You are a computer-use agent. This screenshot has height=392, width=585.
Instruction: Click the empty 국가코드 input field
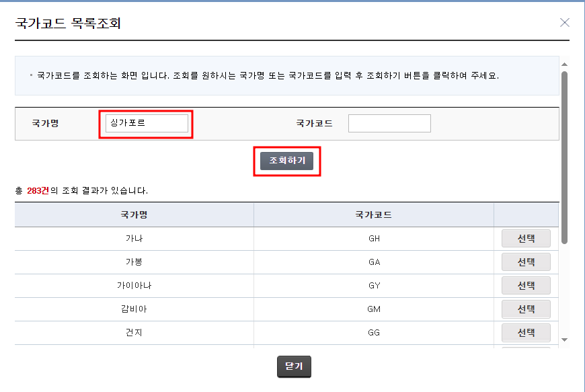(389, 122)
